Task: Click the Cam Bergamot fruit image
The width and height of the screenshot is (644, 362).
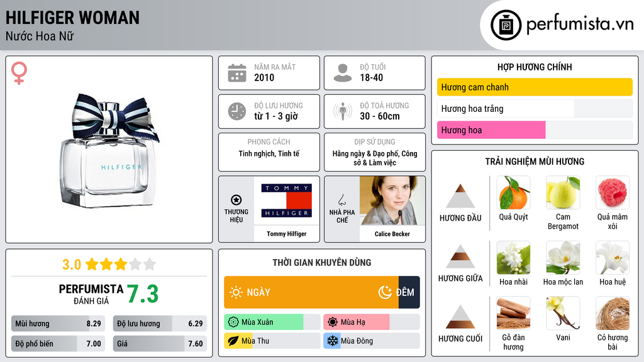Action: coord(563,192)
